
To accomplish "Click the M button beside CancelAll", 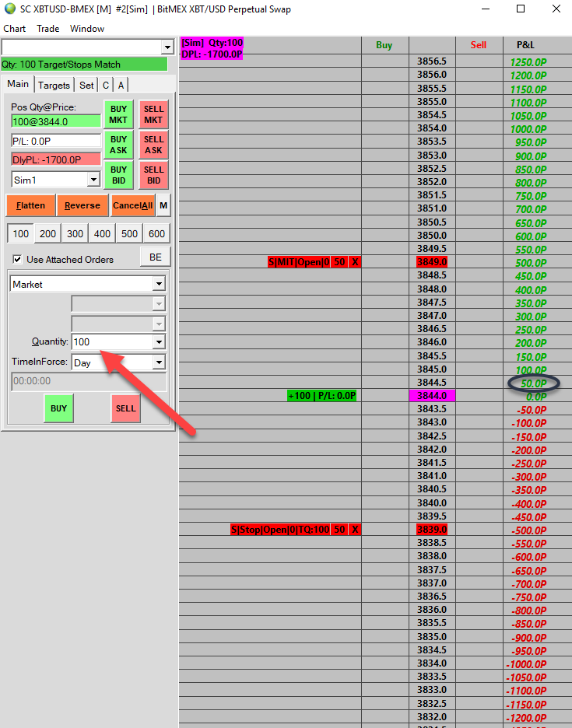I will tap(163, 205).
